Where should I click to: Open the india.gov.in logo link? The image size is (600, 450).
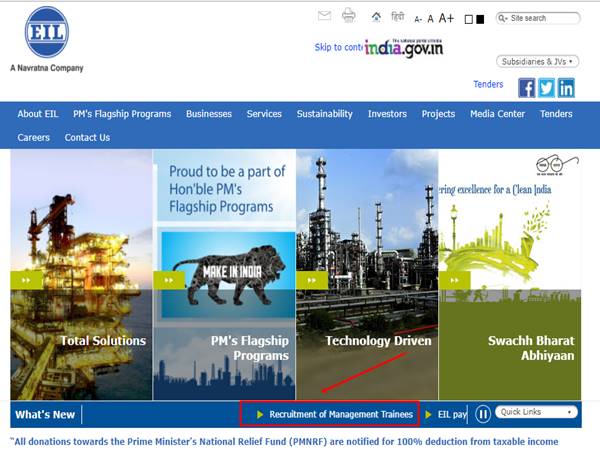coord(404,48)
